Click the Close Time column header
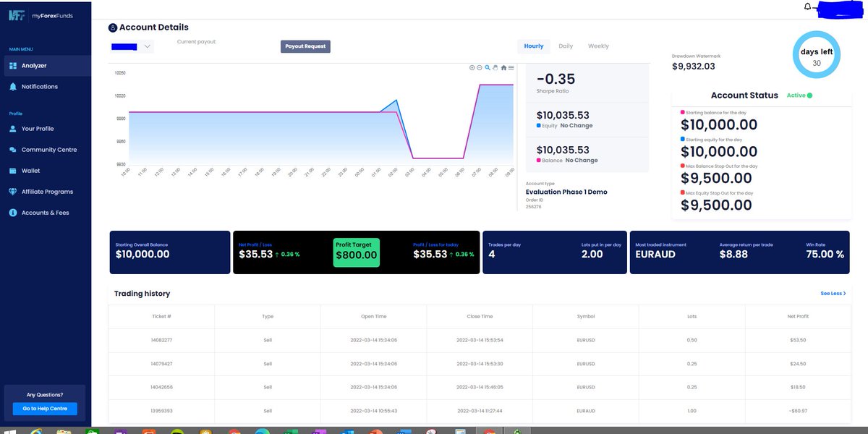Screen dimensions: 868x434 pos(480,316)
